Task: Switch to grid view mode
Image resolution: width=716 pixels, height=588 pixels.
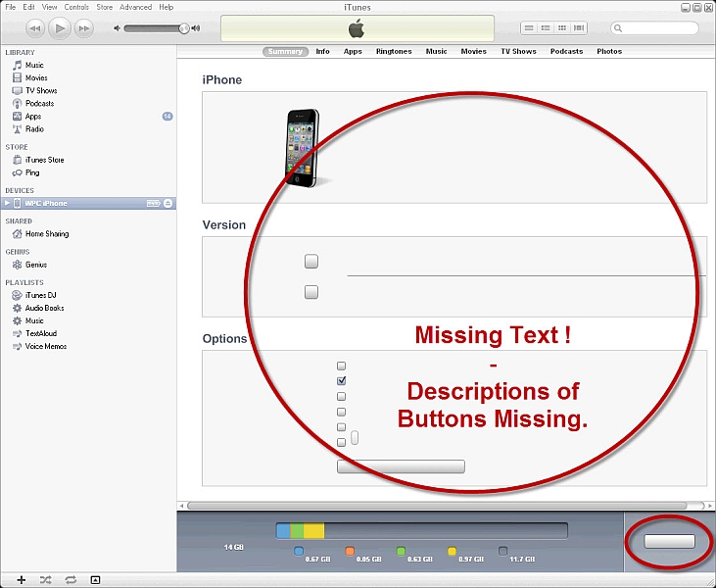Action: click(x=562, y=28)
